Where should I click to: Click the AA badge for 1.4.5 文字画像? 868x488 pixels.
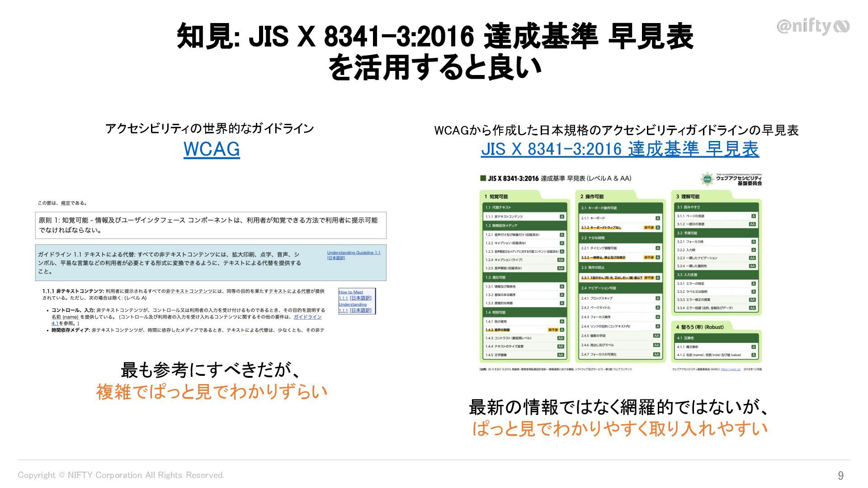(561, 355)
